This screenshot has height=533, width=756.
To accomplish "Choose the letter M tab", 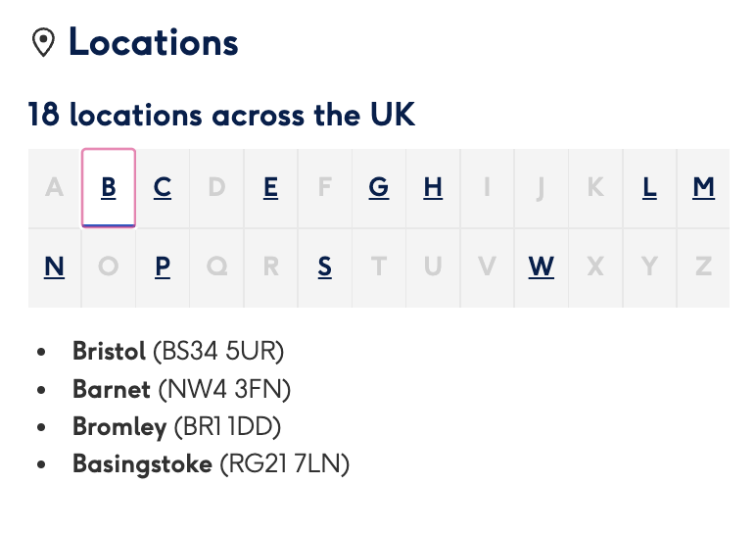I will coord(703,188).
